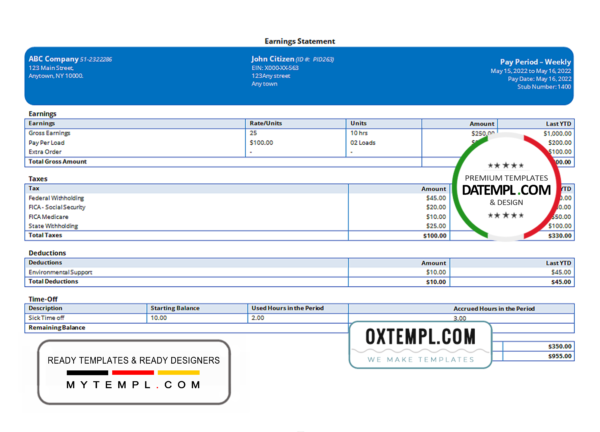Select 'Accrued Hours in the Period' header

click(x=494, y=309)
